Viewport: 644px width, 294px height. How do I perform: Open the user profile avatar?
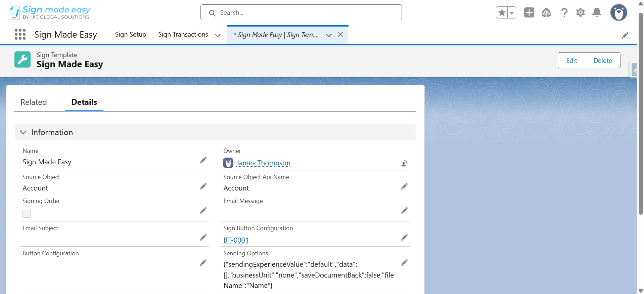618,13
